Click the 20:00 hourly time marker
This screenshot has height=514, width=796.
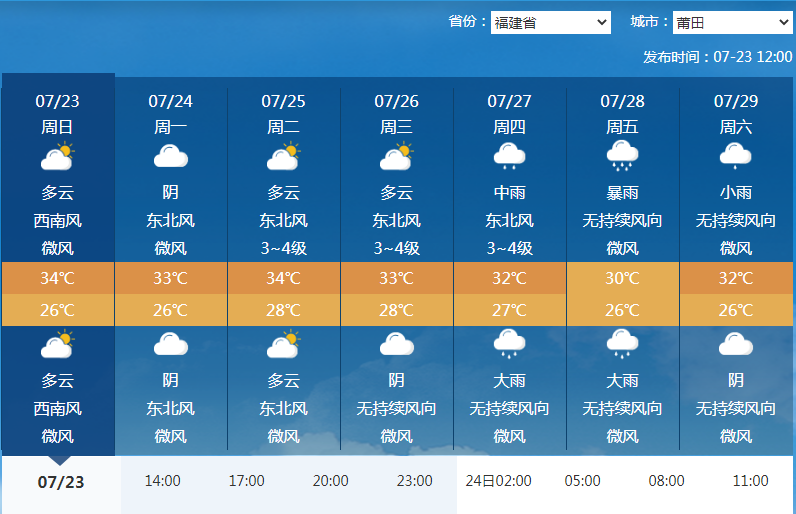click(x=330, y=481)
